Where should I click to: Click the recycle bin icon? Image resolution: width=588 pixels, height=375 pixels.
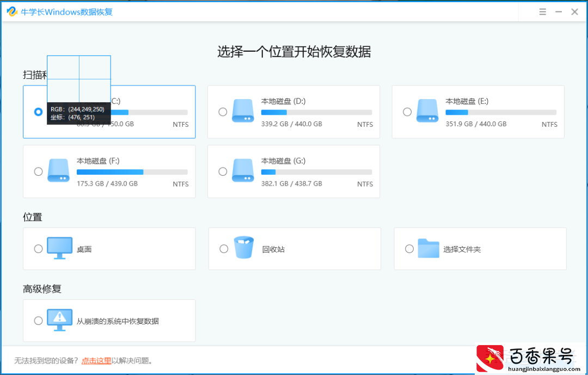[244, 247]
